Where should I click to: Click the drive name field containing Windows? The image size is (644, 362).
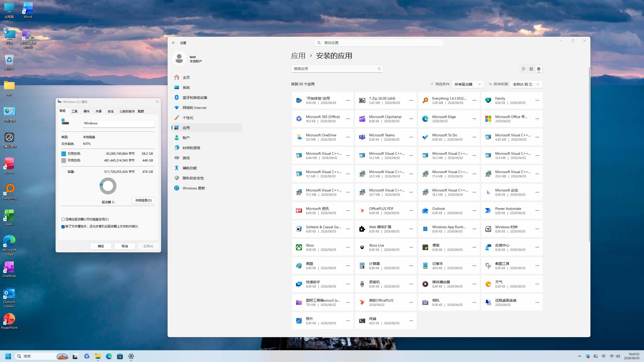[119, 124]
